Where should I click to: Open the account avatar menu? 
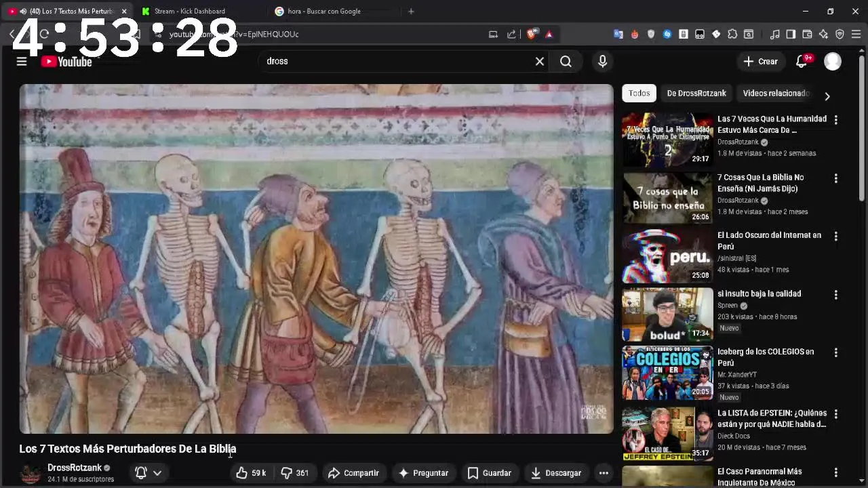click(833, 62)
